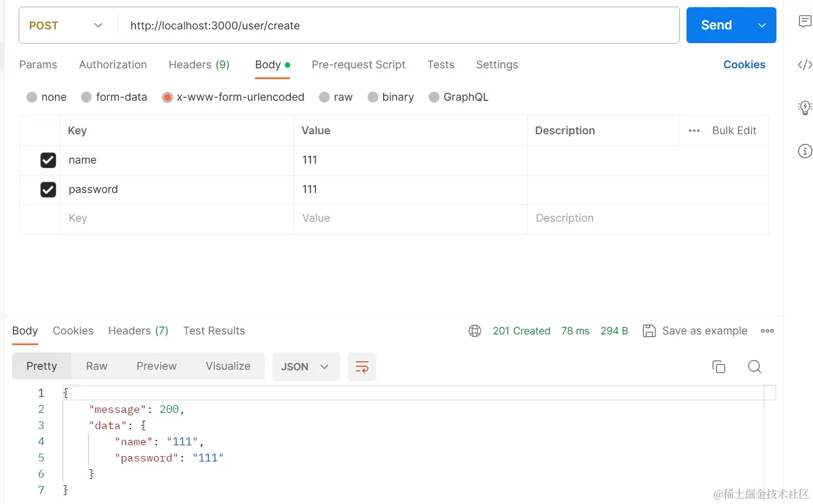Switch to Preview response view
The width and height of the screenshot is (813, 504).
pyautogui.click(x=156, y=366)
